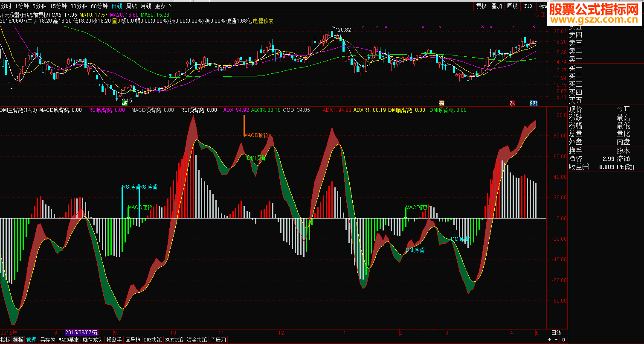Open the 模板 template menu
Image resolution: width=644 pixels, height=344 pixels.
[18, 340]
